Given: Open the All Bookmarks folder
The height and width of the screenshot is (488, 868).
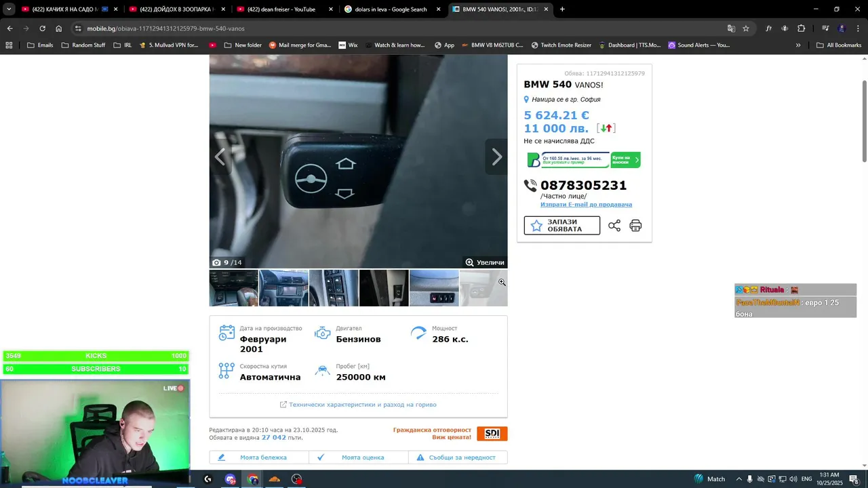Looking at the screenshot, I should [839, 45].
